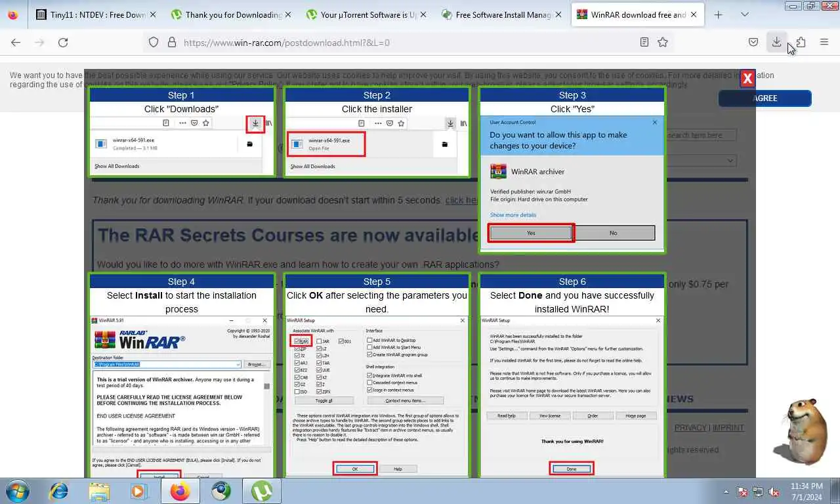The image size is (840, 504).
Task: Open the PRIVACY link
Action: [x=690, y=428]
